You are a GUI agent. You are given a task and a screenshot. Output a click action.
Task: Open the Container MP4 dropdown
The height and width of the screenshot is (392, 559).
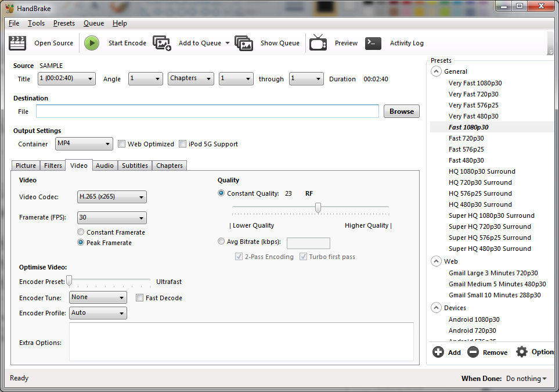click(84, 144)
